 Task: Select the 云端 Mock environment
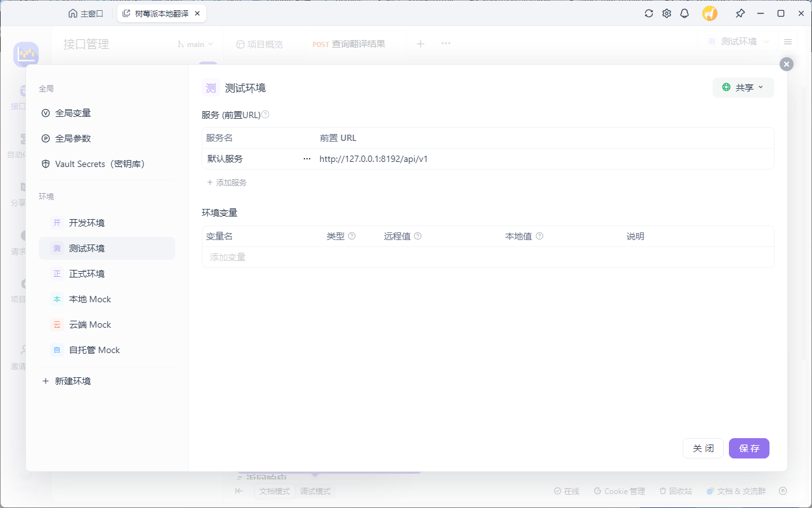pos(107,324)
